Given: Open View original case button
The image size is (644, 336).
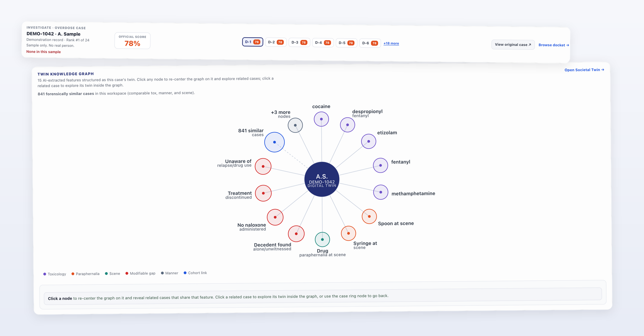Looking at the screenshot, I should point(513,45).
